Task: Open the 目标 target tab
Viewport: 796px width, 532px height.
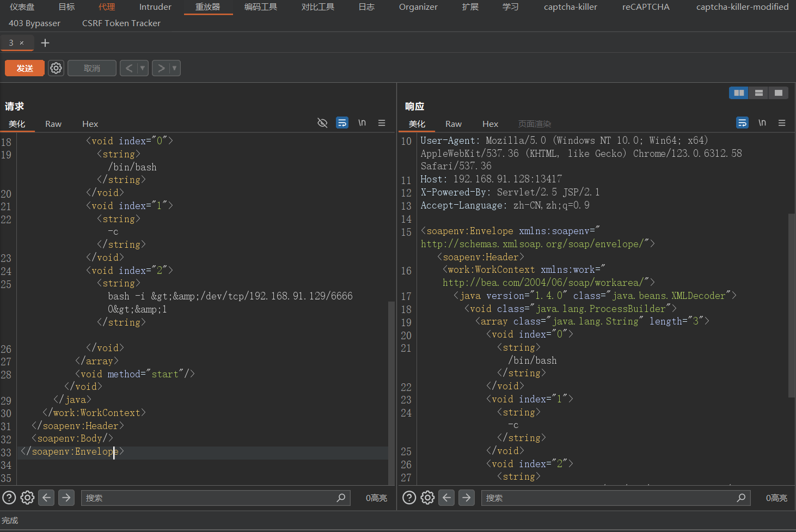Action: [x=66, y=7]
